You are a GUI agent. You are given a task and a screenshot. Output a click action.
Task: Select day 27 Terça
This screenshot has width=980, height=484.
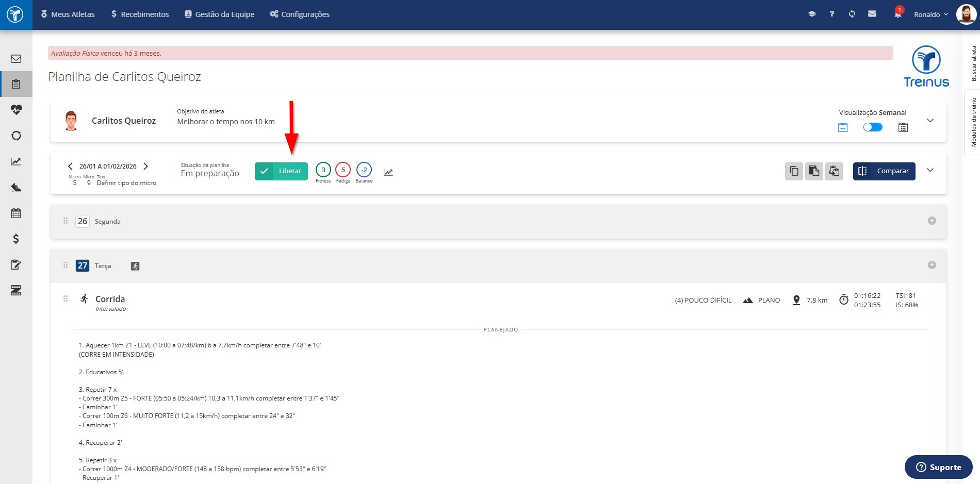[x=83, y=265]
